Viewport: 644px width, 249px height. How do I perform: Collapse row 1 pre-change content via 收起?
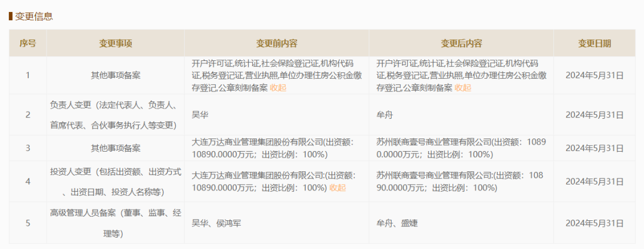click(x=278, y=88)
